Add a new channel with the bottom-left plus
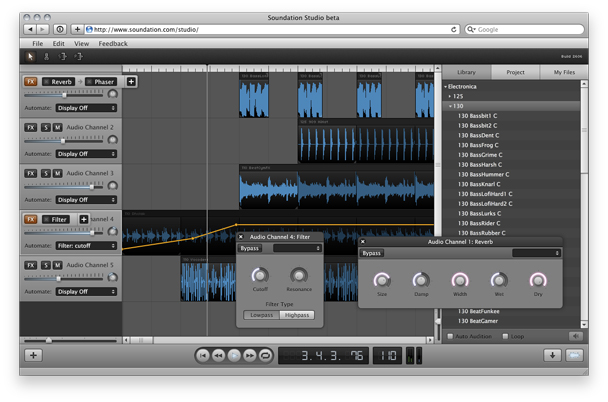The width and height of the screenshot is (608, 402). (x=33, y=355)
